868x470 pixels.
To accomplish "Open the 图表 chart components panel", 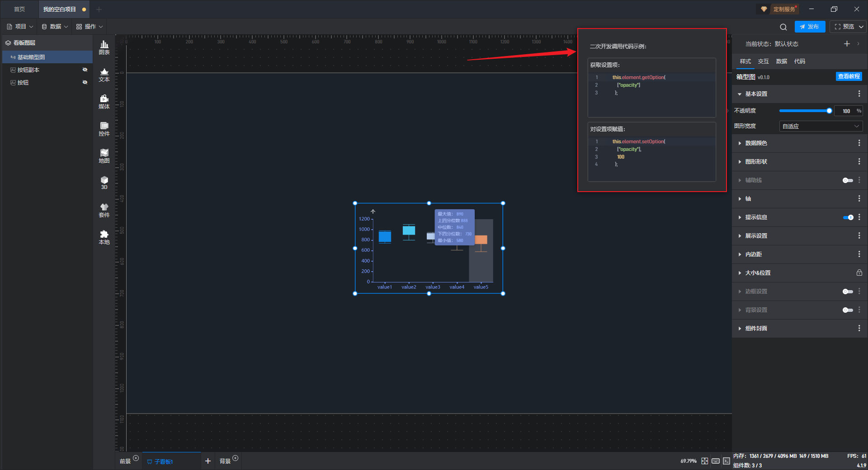I will point(104,47).
